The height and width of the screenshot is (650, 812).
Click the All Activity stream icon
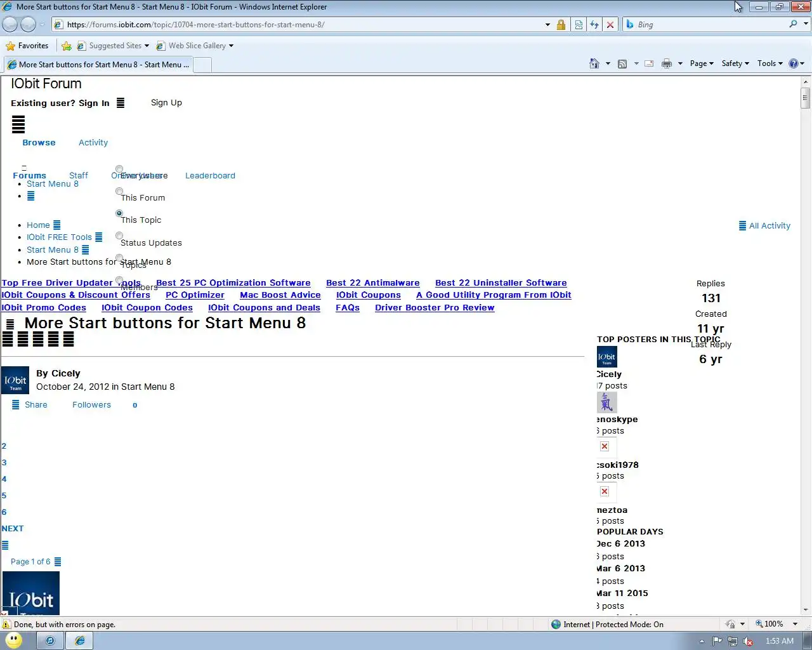point(742,225)
